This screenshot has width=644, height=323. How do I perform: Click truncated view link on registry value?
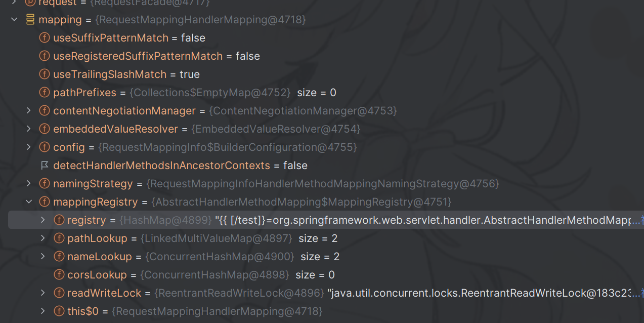[636, 220]
